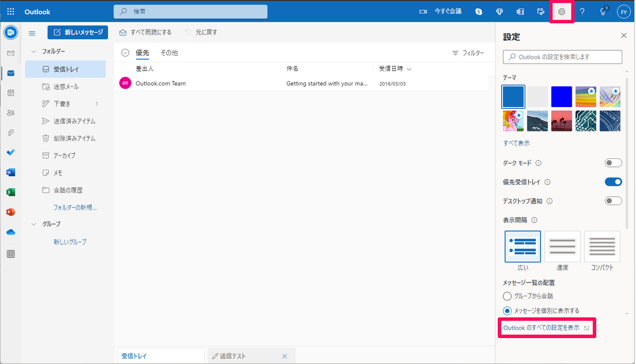Switch to the その他 tab
636x364 pixels.
(x=170, y=53)
